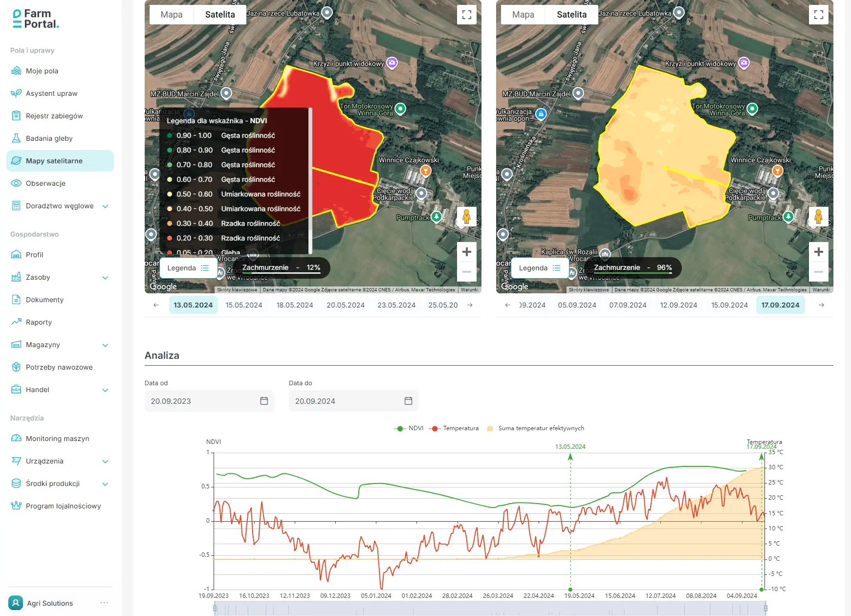The height and width of the screenshot is (616, 851).
Task: Go to next dates on right map
Action: click(x=822, y=305)
